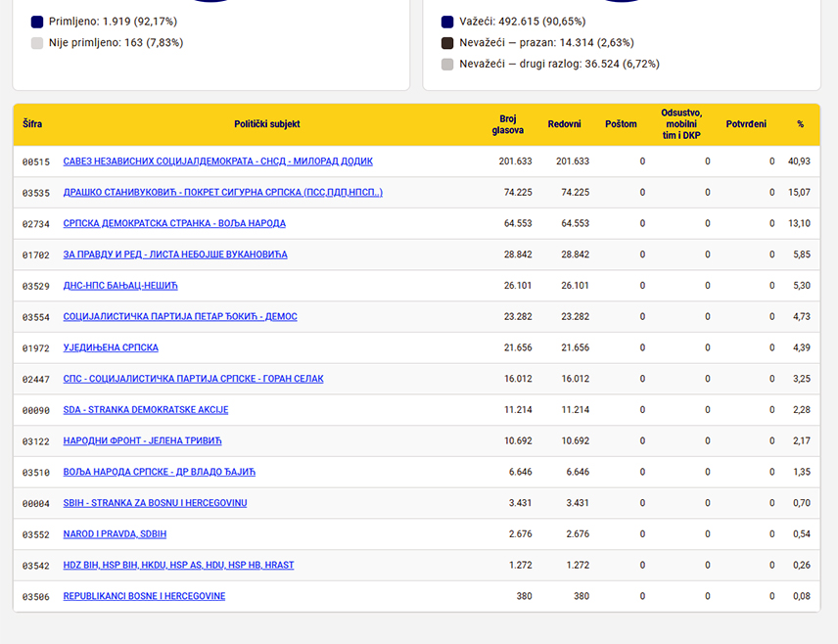Select the УЈЕДИЊЕНА СРПСКА link

pyautogui.click(x=111, y=347)
